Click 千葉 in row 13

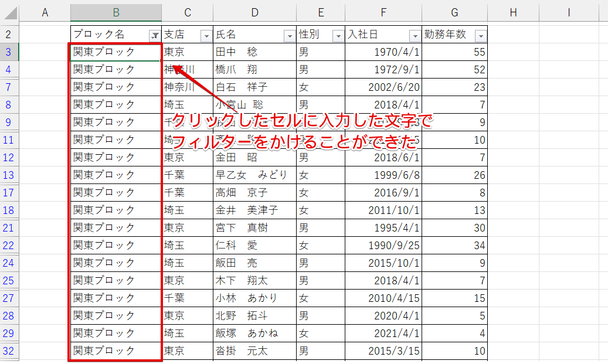pos(174,175)
